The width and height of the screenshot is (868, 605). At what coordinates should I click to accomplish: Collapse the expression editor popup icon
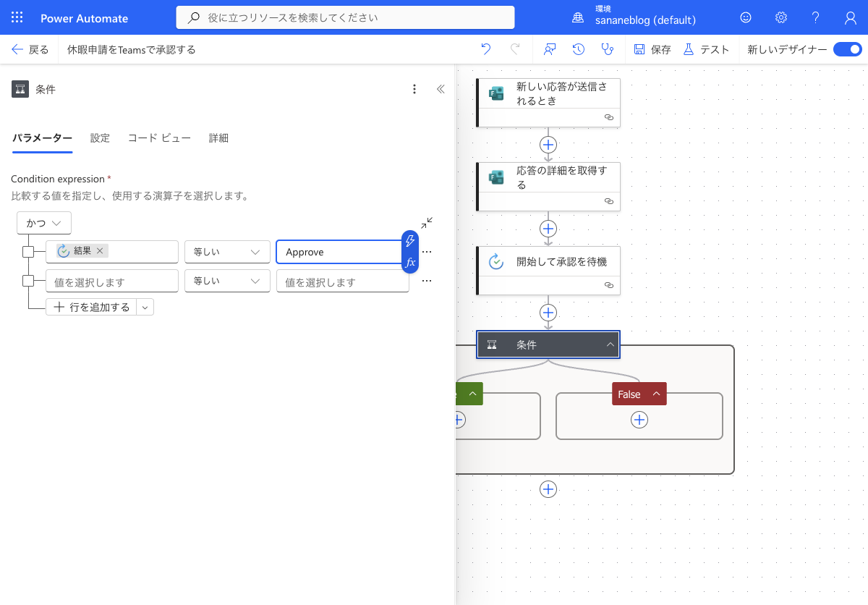pyautogui.click(x=427, y=222)
